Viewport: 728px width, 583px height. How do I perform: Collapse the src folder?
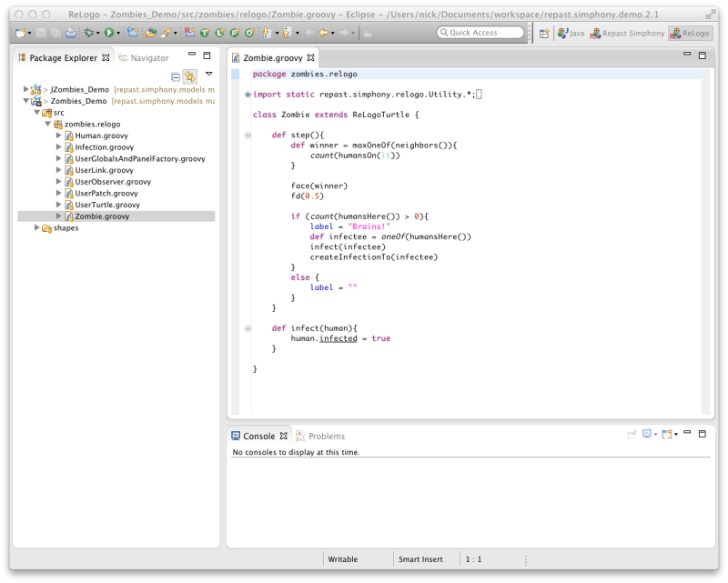pyautogui.click(x=36, y=113)
